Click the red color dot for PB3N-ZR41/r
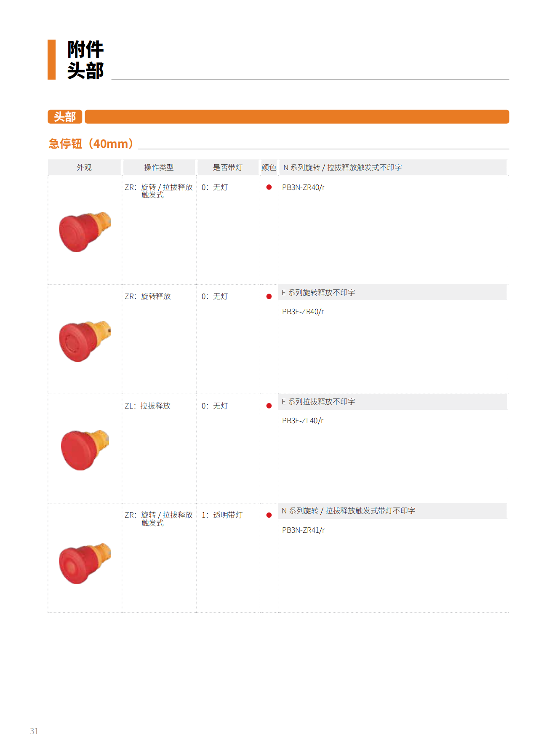The width and height of the screenshot is (557, 756). tap(269, 515)
